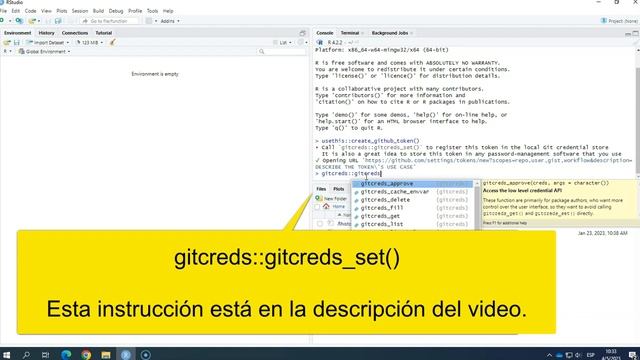The width and height of the screenshot is (640, 360).
Task: Open the 123 MiB memory usage dropdown
Action: click(89, 42)
